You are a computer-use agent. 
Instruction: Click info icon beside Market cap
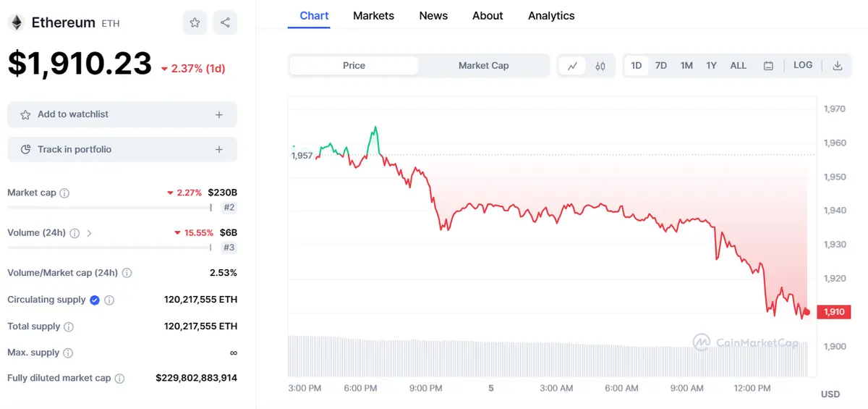(64, 193)
